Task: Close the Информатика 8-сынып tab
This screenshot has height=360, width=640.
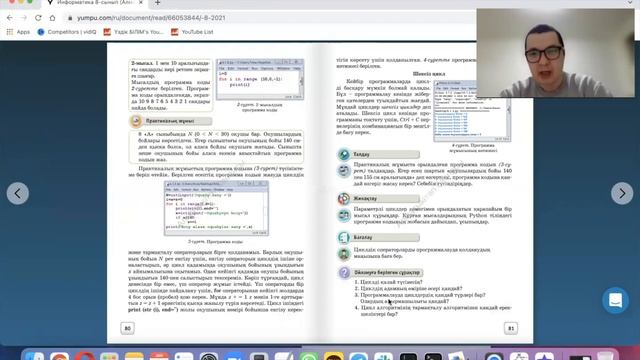Action: point(141,2)
